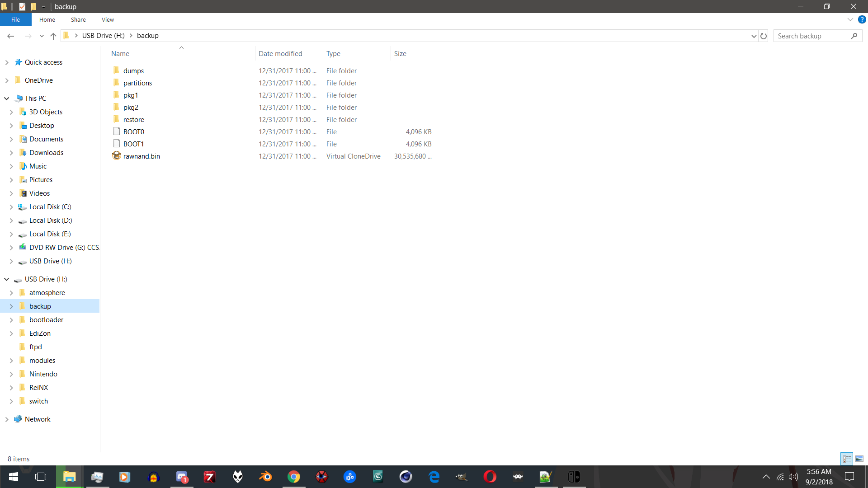Select the restore folder
Image resolution: width=868 pixels, height=488 pixels.
[133, 119]
